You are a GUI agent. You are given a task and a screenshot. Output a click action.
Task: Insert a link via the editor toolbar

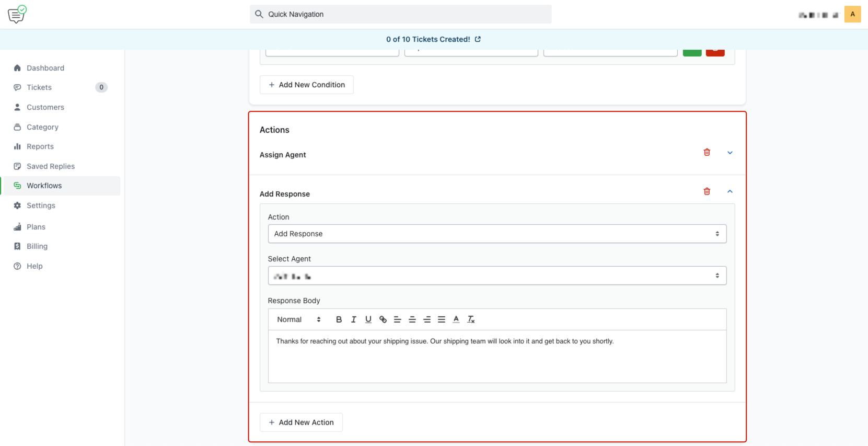tap(383, 319)
